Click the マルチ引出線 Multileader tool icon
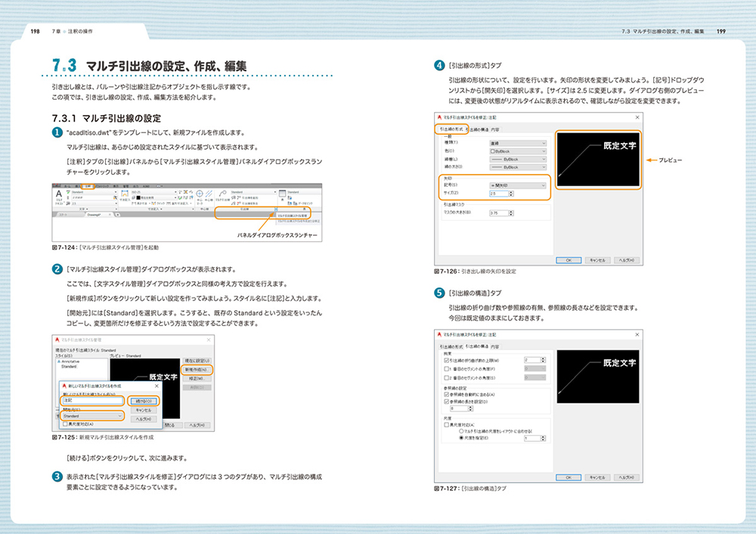The width and height of the screenshot is (756, 534). pos(222,194)
